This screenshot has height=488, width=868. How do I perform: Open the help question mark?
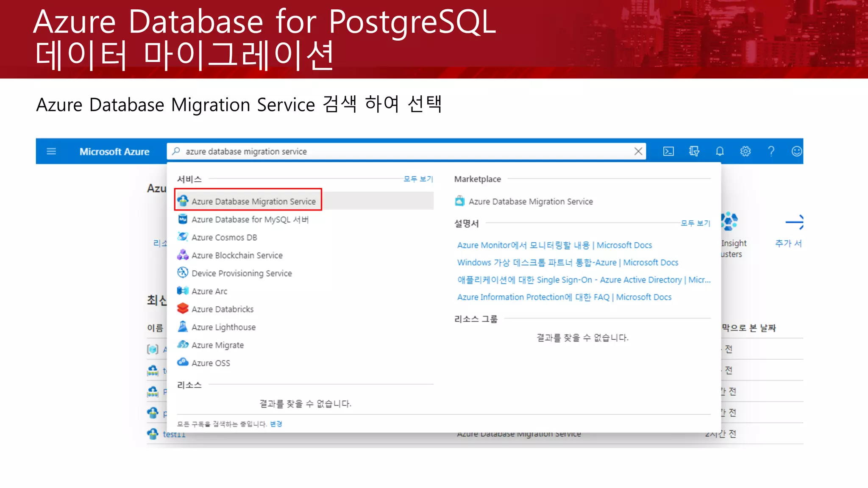(771, 151)
